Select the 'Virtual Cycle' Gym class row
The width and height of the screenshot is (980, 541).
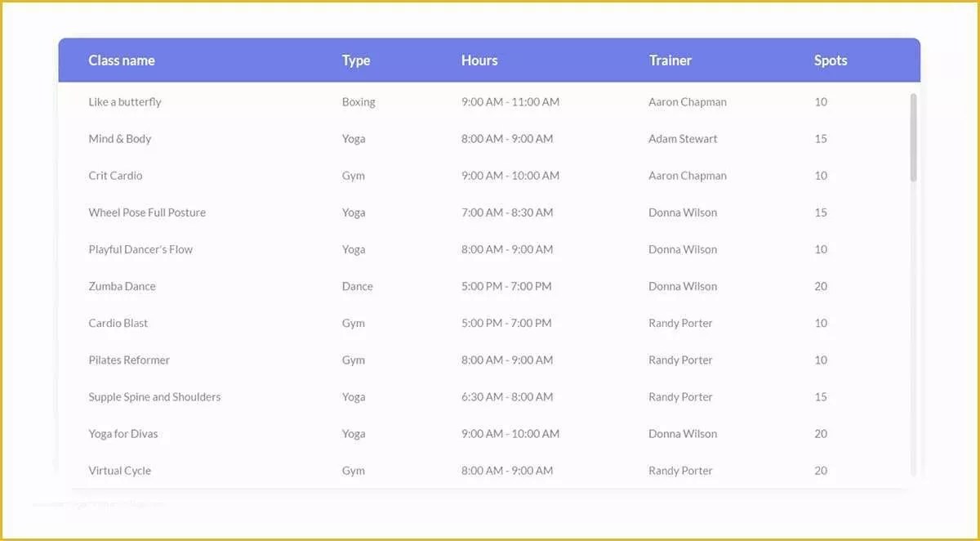pyautogui.click(x=119, y=470)
